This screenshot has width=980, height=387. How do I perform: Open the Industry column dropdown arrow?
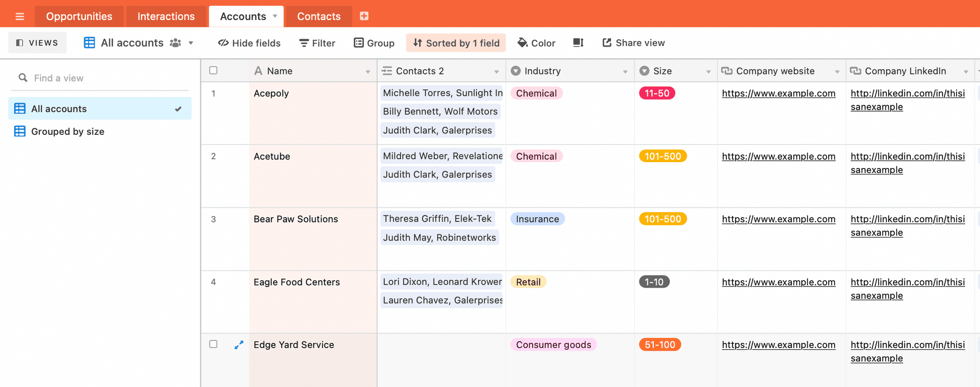[x=625, y=72]
